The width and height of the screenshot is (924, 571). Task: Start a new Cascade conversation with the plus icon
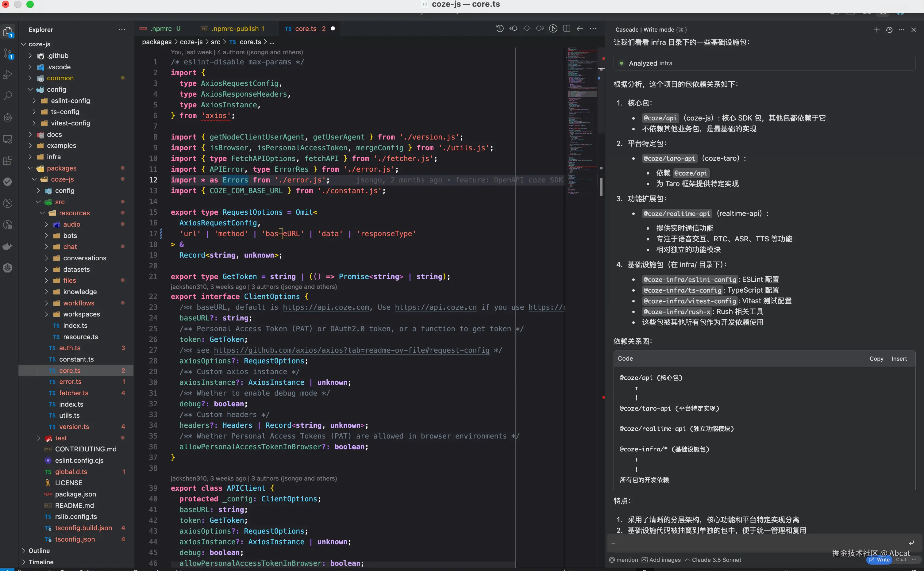876,30
